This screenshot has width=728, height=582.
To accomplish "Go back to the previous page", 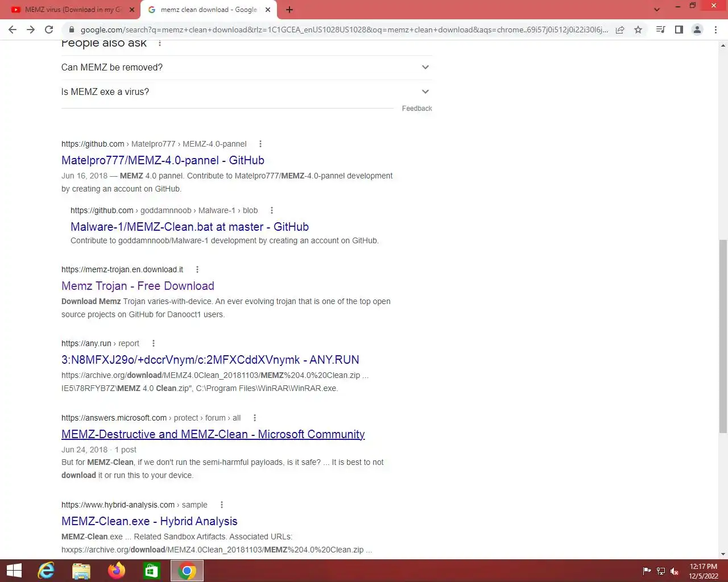I will pos(13,30).
